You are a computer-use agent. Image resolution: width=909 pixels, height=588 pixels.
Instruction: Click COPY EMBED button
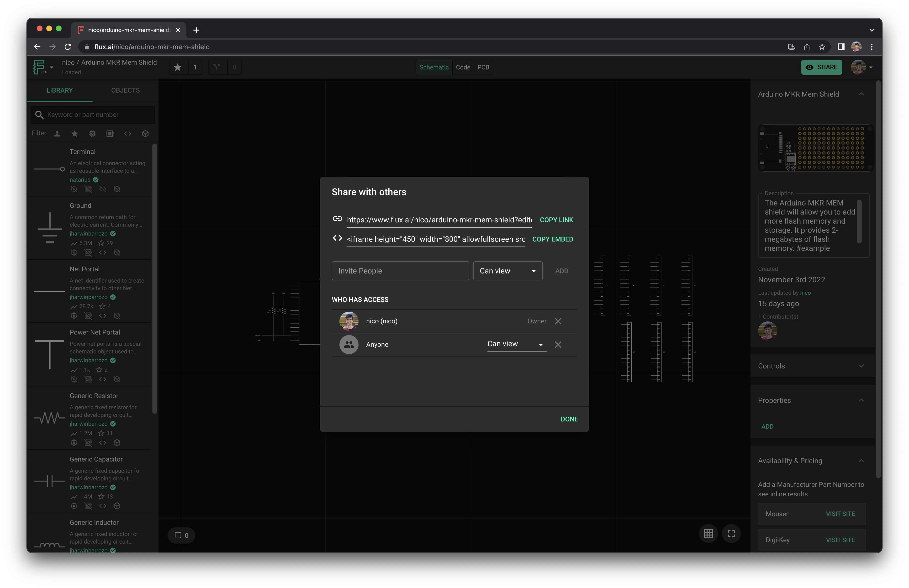pyautogui.click(x=553, y=239)
